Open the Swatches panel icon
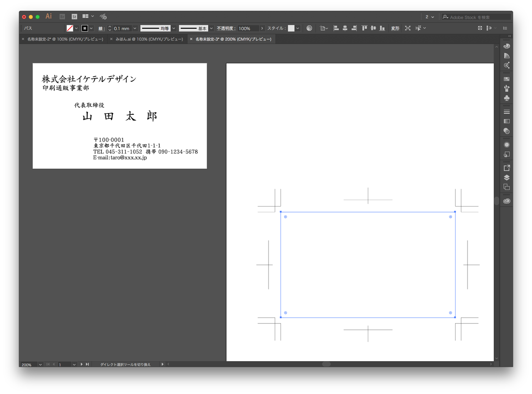The image size is (532, 394). [x=507, y=79]
